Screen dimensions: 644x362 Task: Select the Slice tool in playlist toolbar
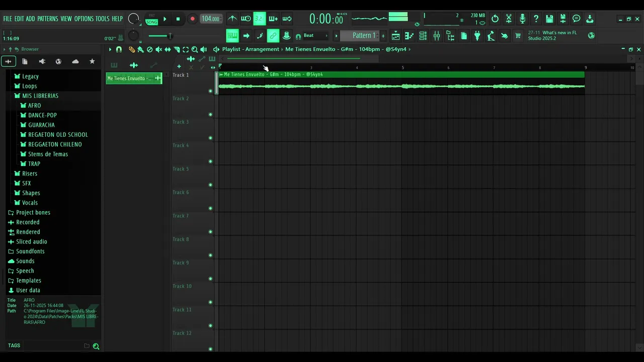tap(177, 49)
